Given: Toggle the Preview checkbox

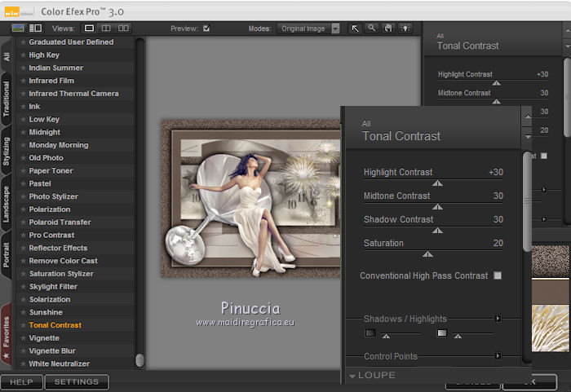Looking at the screenshot, I should pyautogui.click(x=206, y=29).
